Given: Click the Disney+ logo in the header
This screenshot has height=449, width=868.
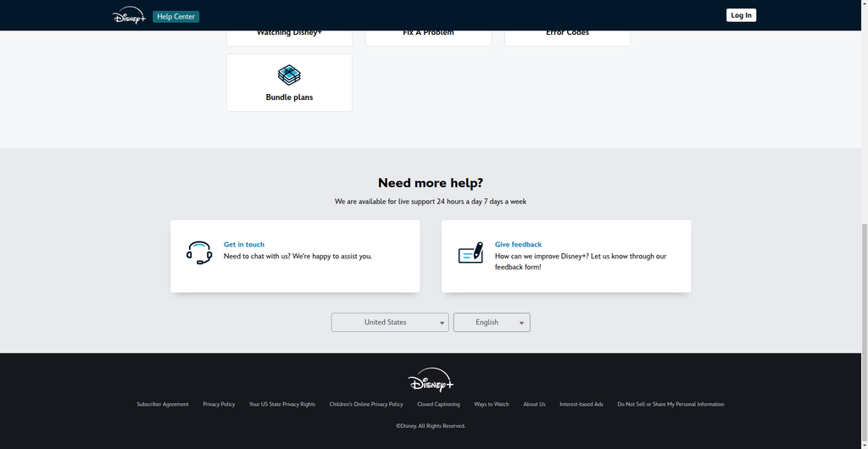Looking at the screenshot, I should tap(129, 15).
